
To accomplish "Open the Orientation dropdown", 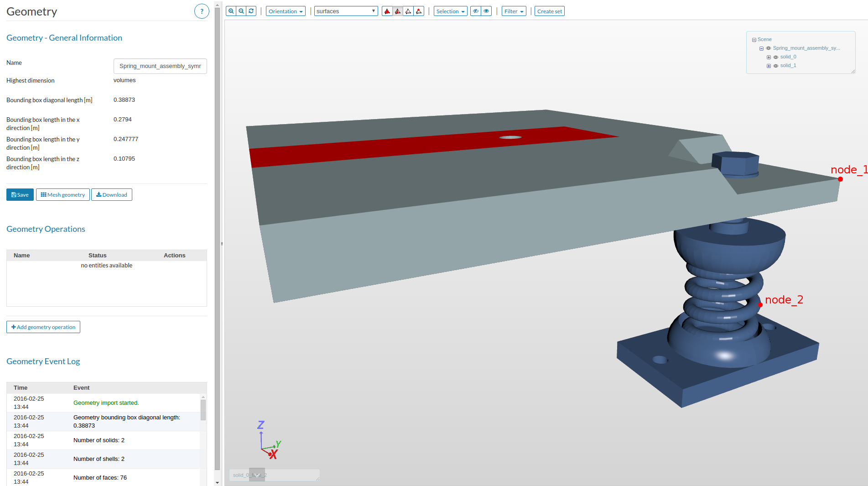I will (286, 10).
